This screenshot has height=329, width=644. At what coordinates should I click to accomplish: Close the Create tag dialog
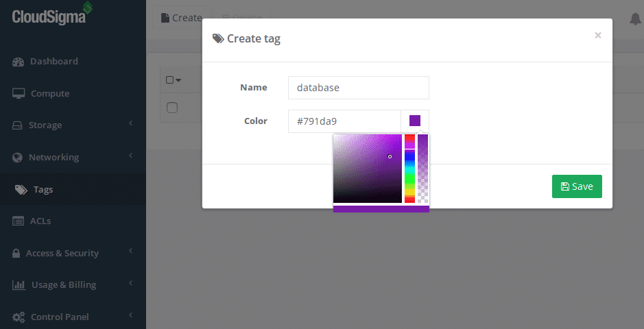tap(598, 35)
